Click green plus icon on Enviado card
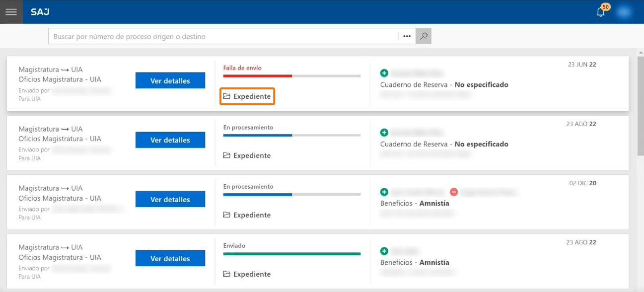 coord(384,251)
